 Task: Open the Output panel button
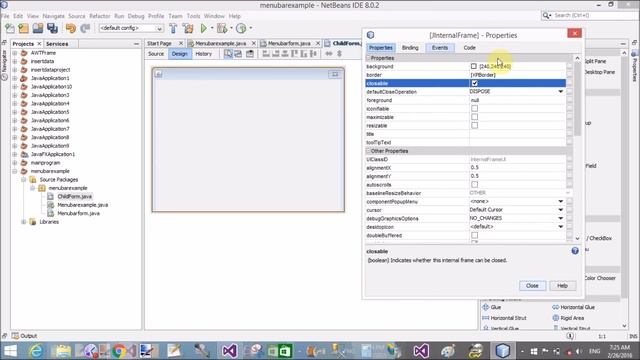click(24, 336)
